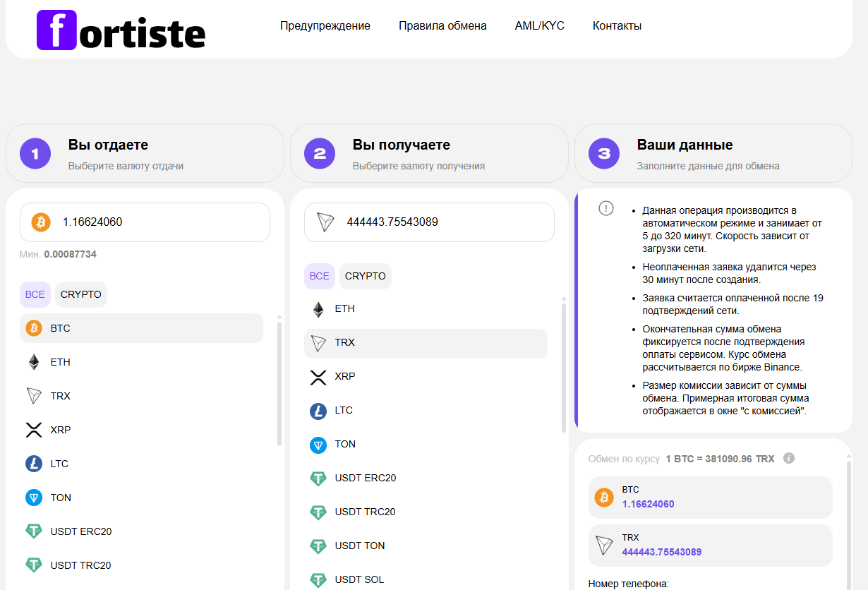Click the LTC icon in give list

(x=34, y=464)
